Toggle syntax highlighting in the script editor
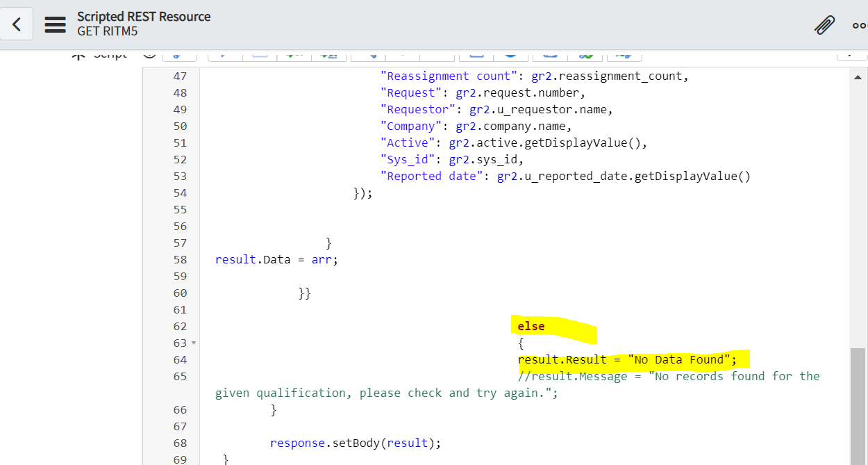Viewport: 868px width, 465px height. coord(587,56)
